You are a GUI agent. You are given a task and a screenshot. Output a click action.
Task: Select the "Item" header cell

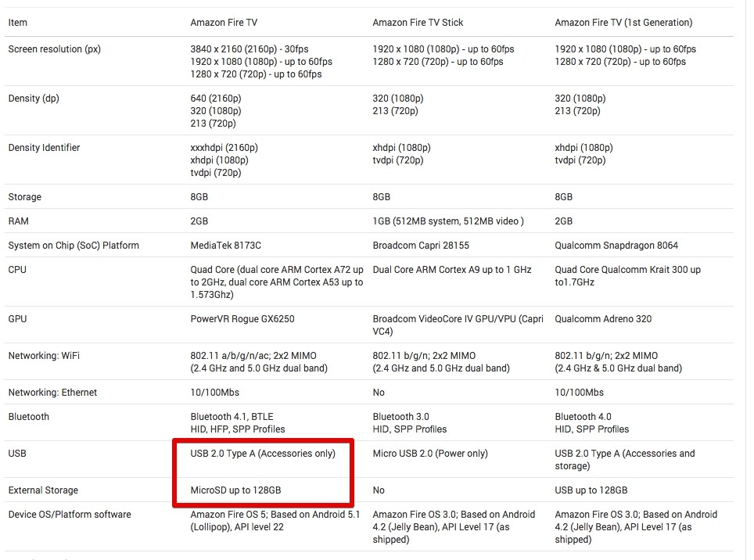pos(18,23)
